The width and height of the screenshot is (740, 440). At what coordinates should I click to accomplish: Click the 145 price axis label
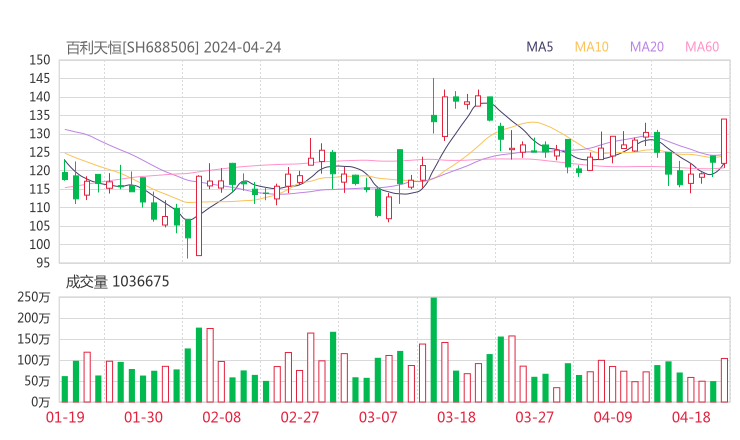(40, 78)
